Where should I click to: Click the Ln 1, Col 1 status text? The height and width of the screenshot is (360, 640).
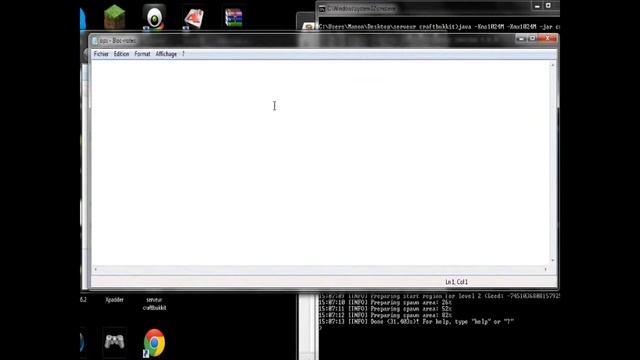(456, 282)
